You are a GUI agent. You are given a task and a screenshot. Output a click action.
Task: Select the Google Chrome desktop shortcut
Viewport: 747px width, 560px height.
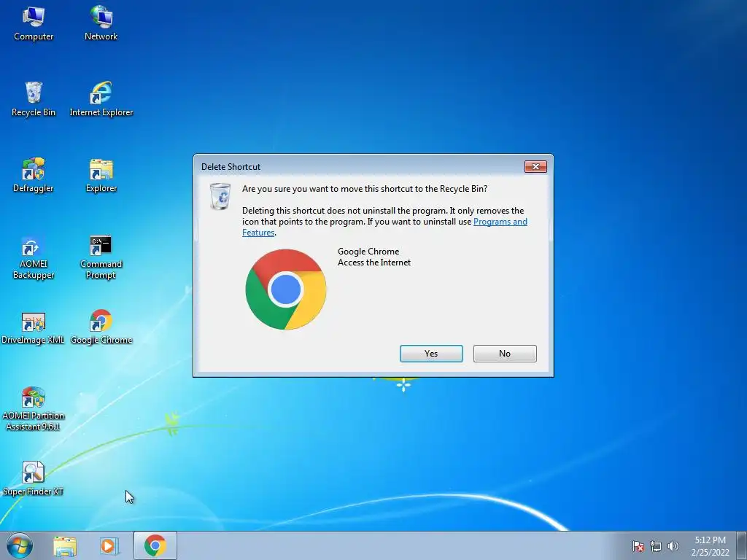click(101, 327)
